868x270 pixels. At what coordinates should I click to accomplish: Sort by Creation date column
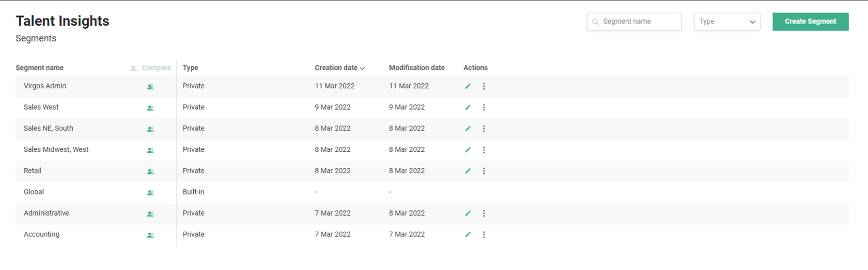(339, 68)
